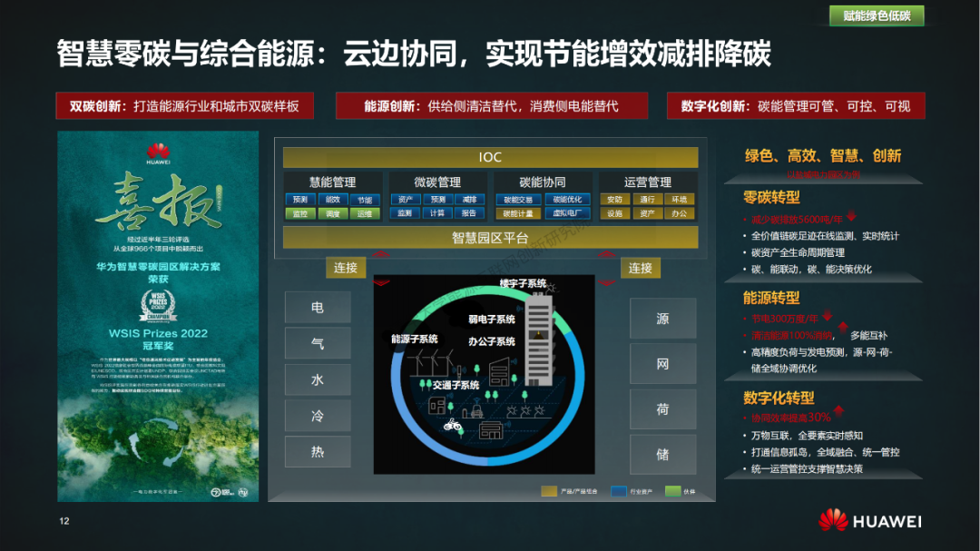Click the 运营管理 module heading
The image size is (980, 551).
point(648,182)
